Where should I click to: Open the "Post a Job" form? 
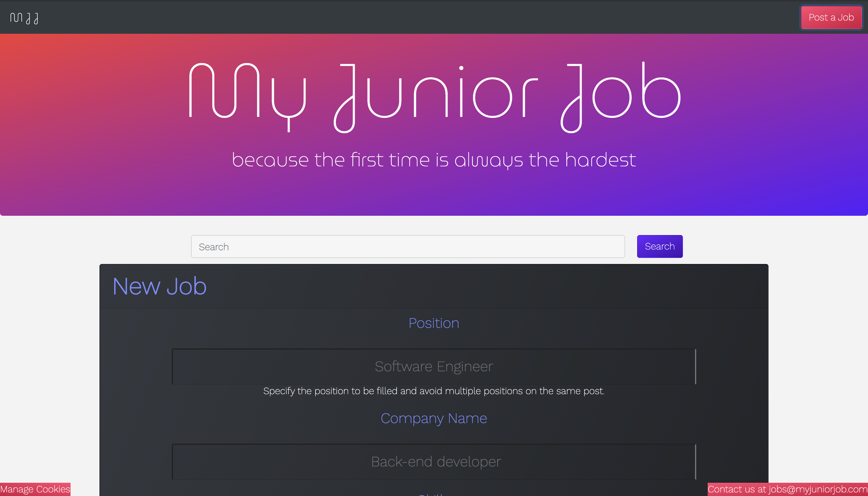click(831, 17)
